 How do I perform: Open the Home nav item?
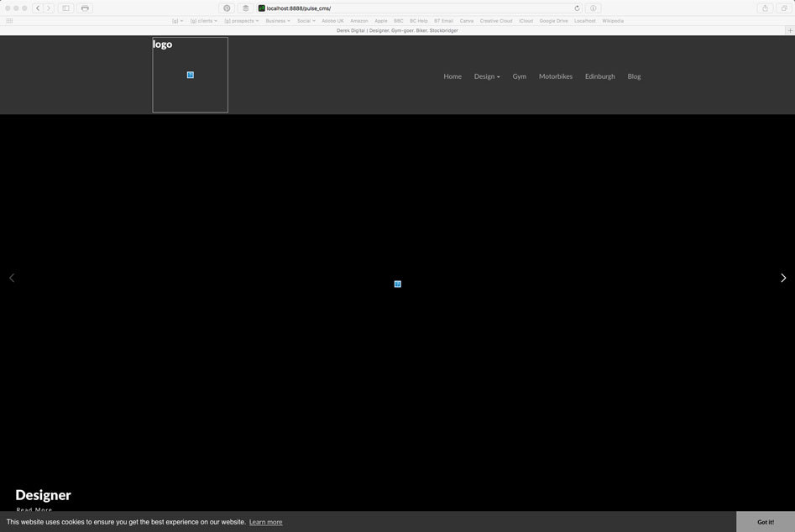pyautogui.click(x=452, y=76)
